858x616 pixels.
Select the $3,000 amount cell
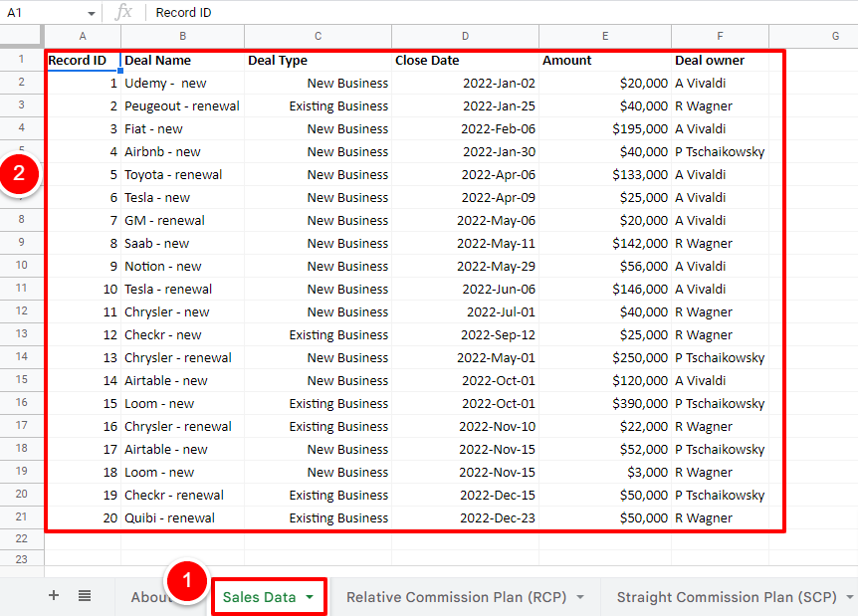(x=605, y=472)
